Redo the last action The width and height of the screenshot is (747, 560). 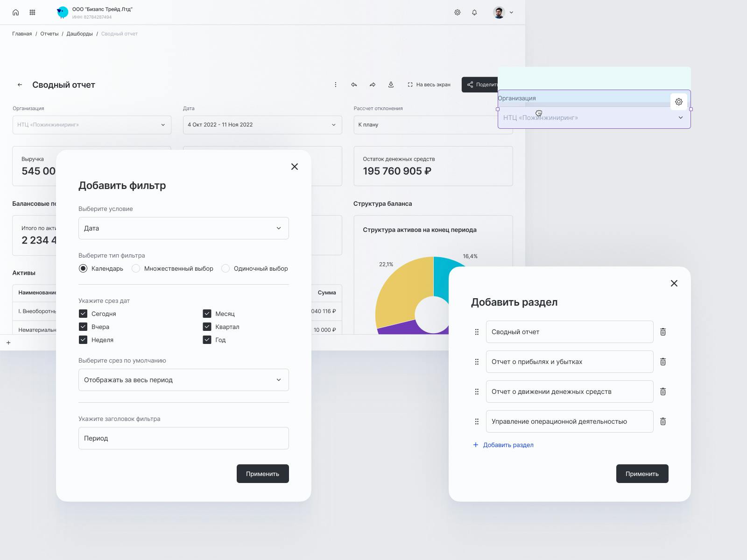coord(373,84)
